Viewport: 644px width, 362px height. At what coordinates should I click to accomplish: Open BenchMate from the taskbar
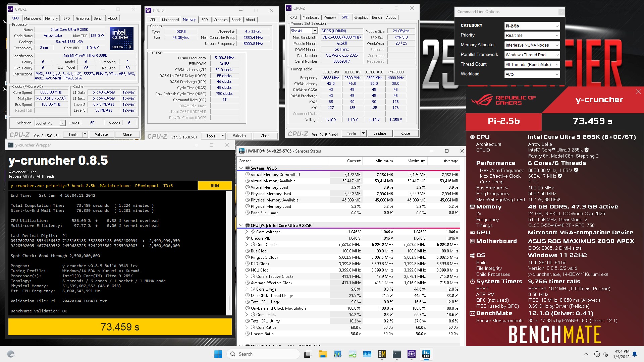click(x=382, y=354)
